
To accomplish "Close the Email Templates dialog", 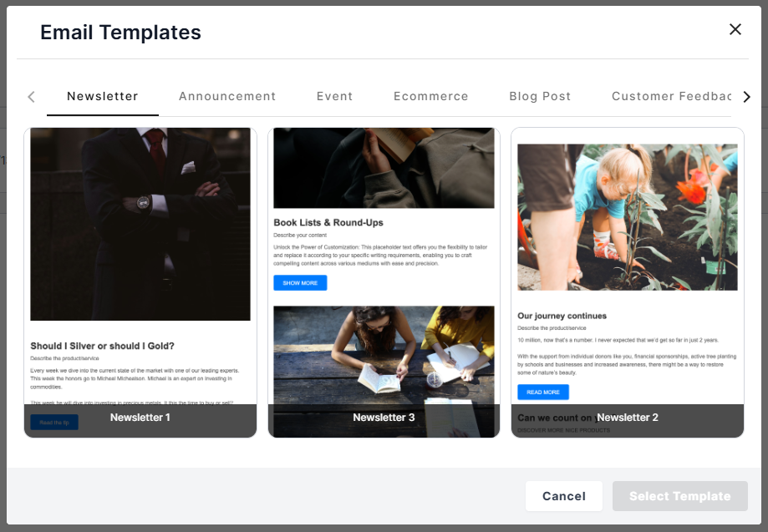I will click(x=735, y=29).
